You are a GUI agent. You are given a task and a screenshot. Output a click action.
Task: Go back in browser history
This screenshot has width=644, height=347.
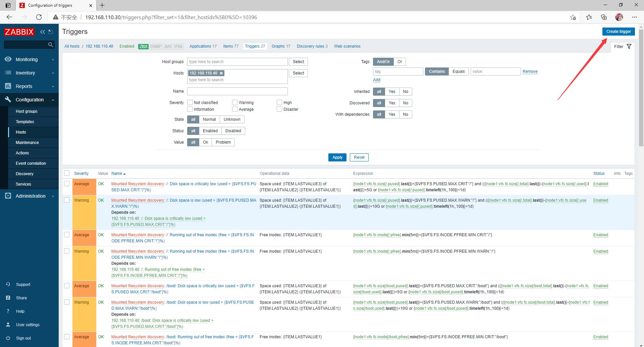[9, 17]
